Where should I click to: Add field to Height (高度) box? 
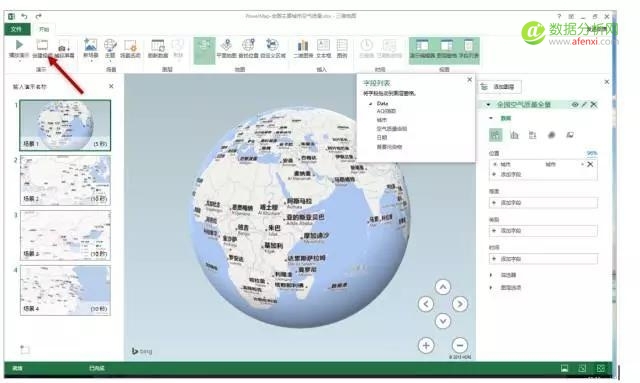pyautogui.click(x=543, y=203)
